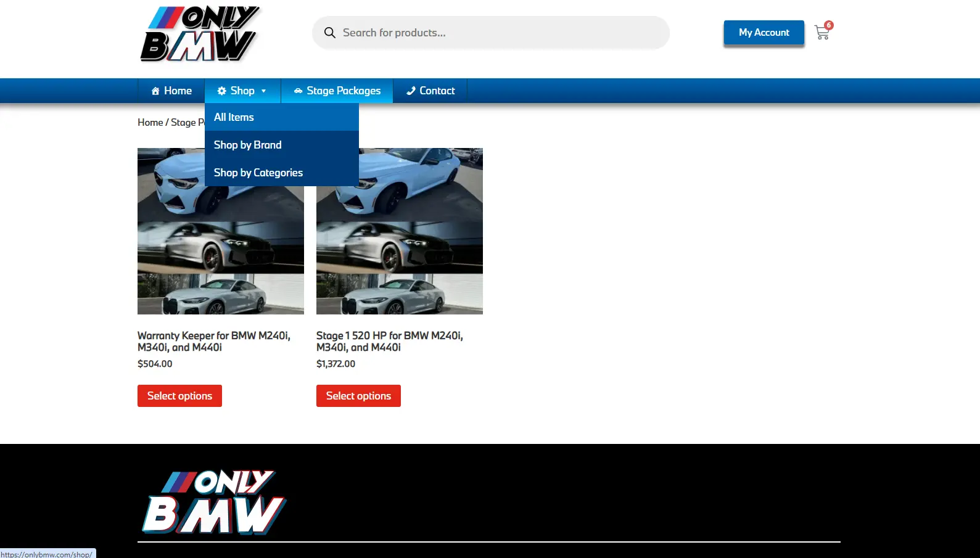Screen dimensions: 980x558
Task: Go to the Contact page
Action: tap(437, 91)
